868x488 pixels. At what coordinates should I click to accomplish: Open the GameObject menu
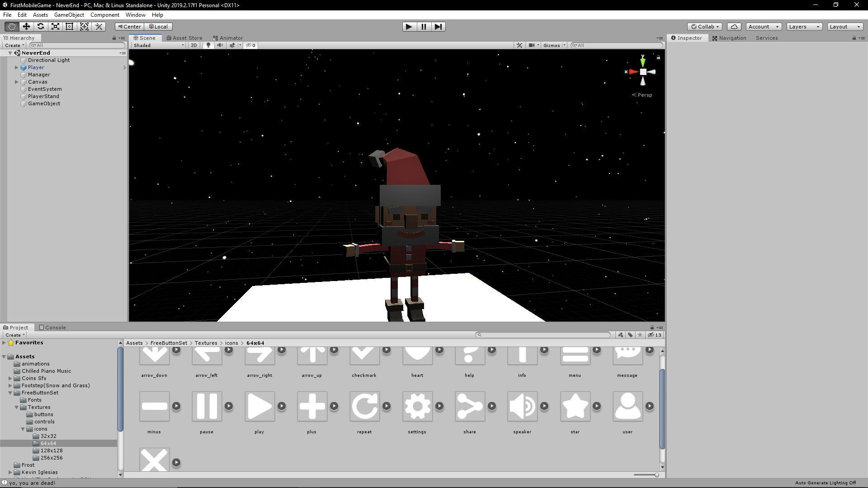pos(69,15)
